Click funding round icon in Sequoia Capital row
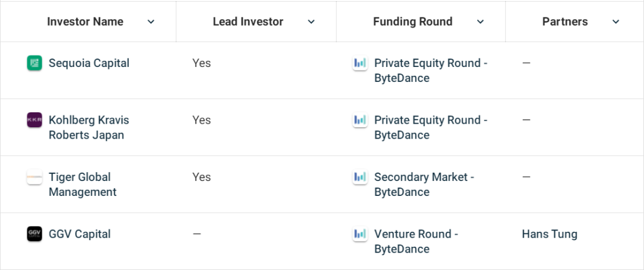 pyautogui.click(x=360, y=63)
